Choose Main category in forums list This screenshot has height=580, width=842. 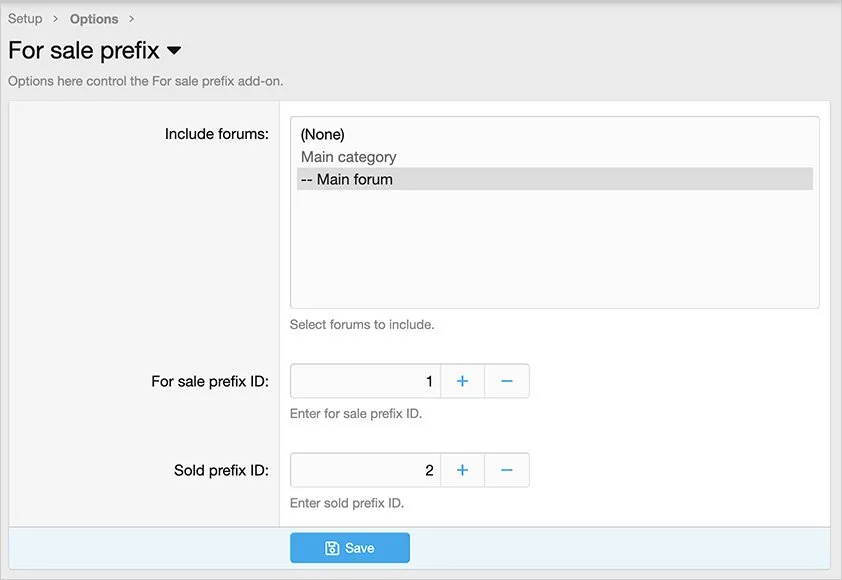coord(348,157)
